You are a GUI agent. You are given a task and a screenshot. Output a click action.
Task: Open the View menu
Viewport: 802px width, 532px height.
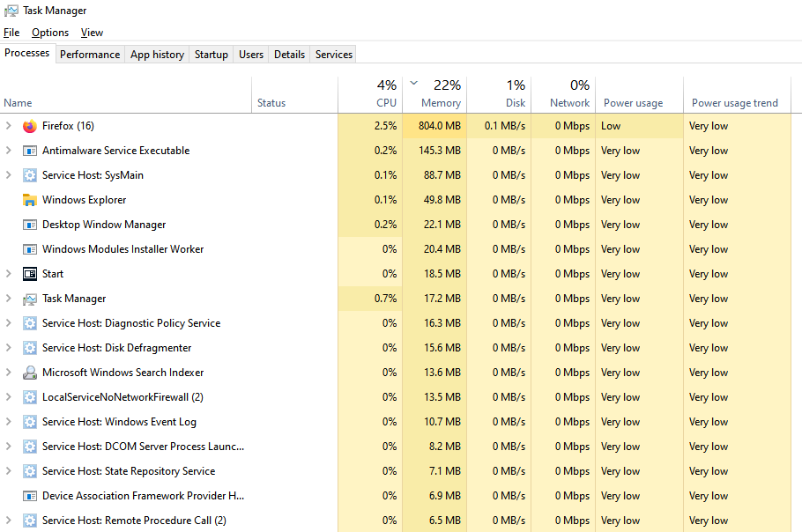pos(92,33)
